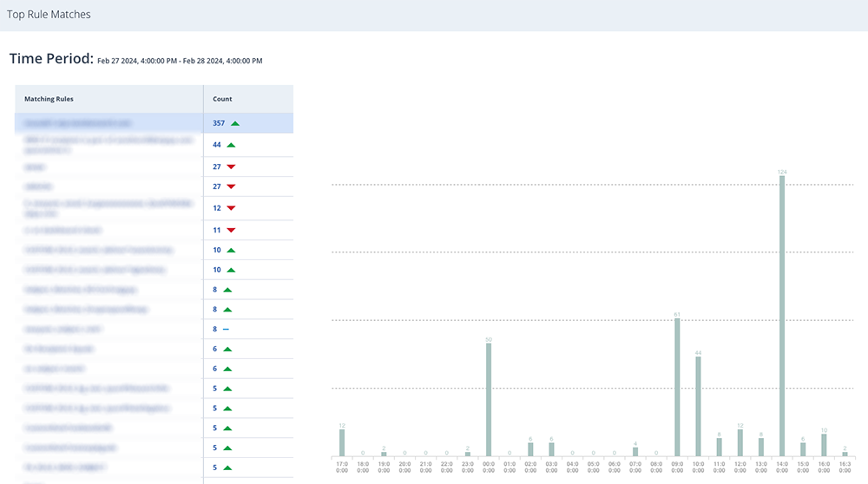Click the count value 44 in the table
The width and height of the screenshot is (868, 484).
[x=217, y=145]
